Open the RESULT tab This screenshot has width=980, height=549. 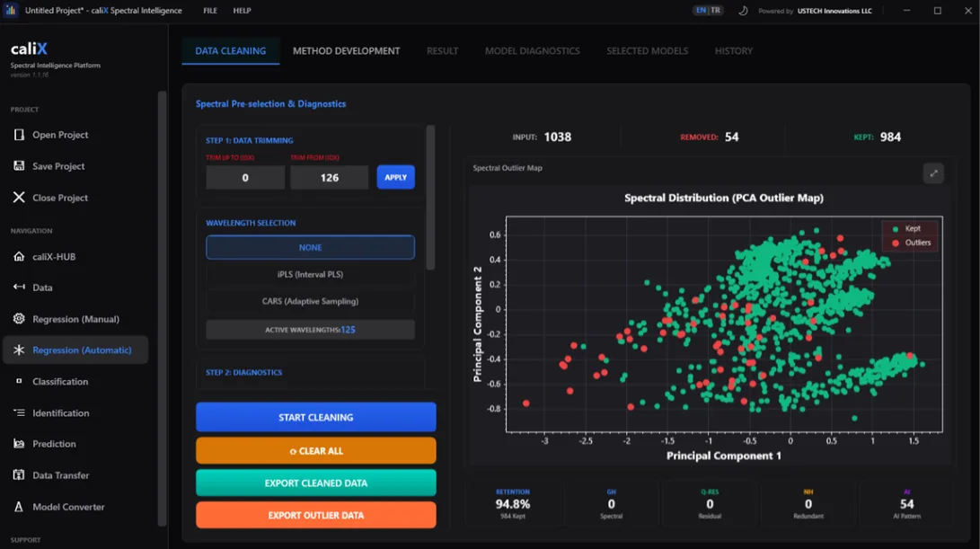click(x=443, y=50)
